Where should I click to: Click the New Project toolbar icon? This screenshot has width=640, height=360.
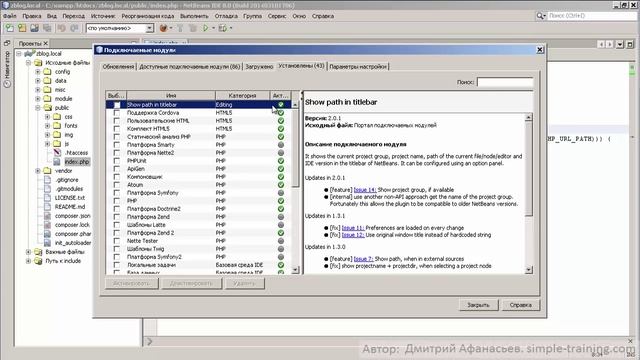coord(22,28)
